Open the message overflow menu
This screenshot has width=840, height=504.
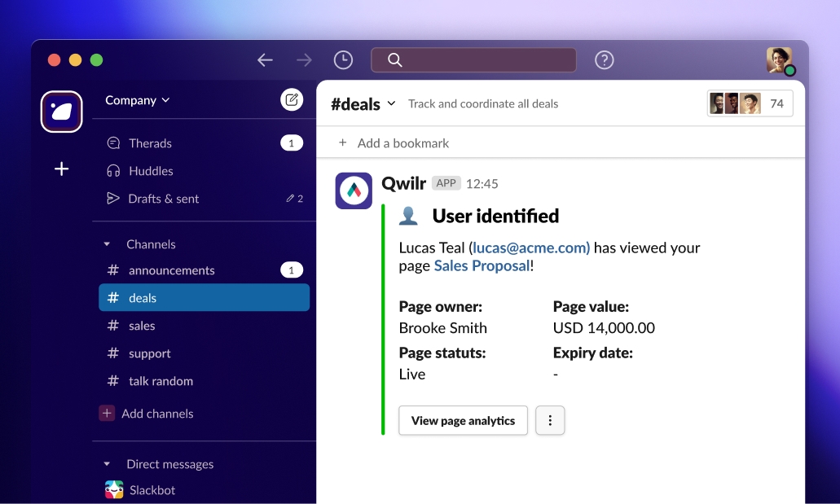pyautogui.click(x=550, y=420)
